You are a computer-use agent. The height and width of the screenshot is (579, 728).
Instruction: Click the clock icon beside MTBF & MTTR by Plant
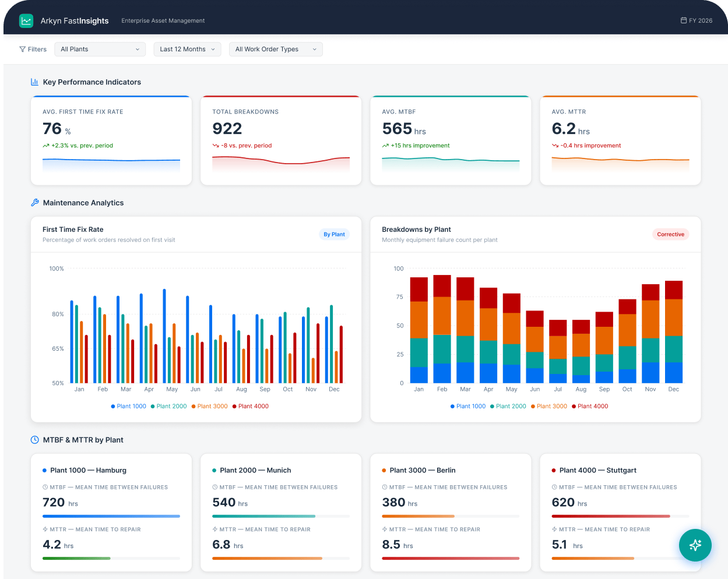35,440
